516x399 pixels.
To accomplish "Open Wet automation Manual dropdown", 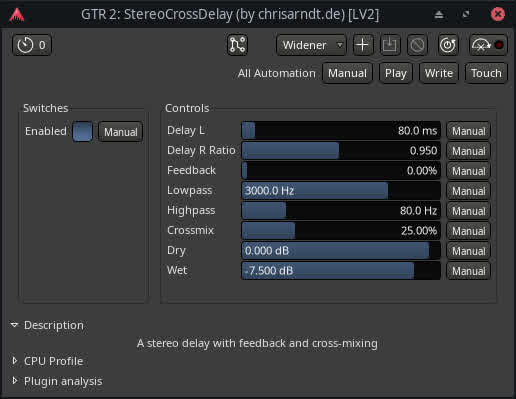I will 469,271.
